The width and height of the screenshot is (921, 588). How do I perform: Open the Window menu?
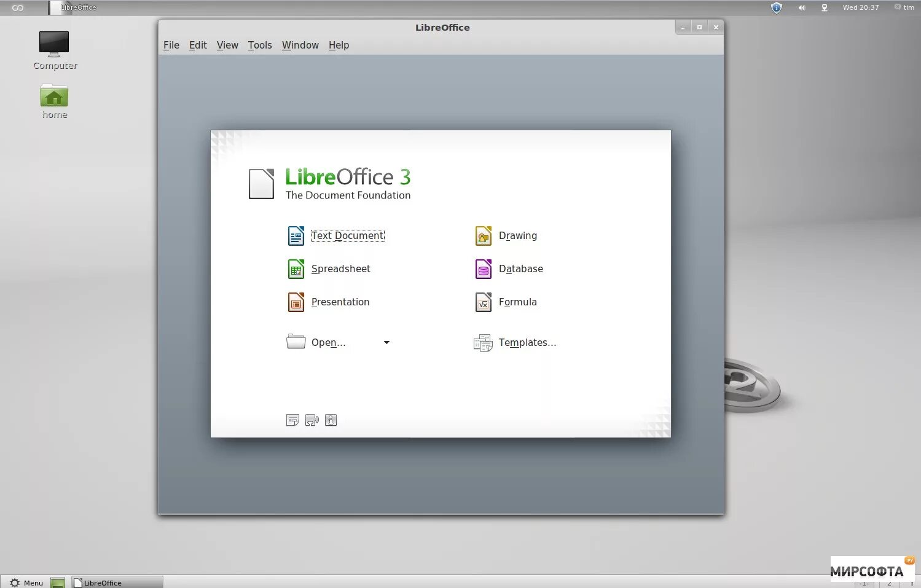[x=300, y=45]
